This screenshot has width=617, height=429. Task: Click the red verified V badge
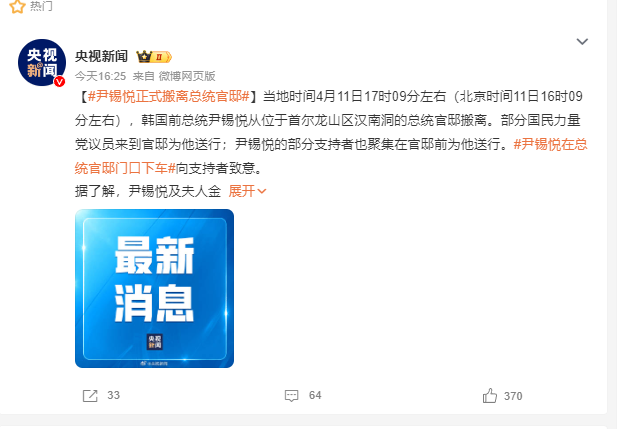click(x=59, y=81)
